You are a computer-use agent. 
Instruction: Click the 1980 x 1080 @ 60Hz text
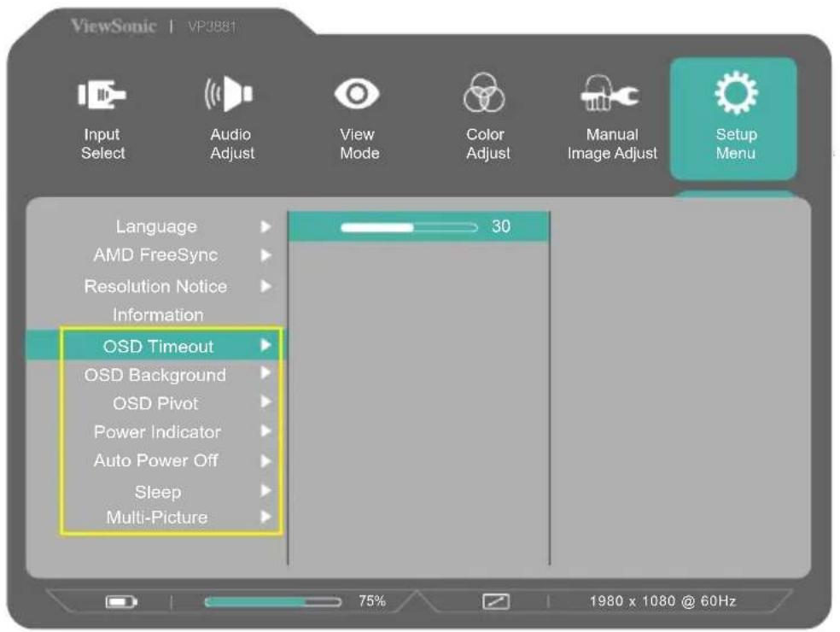(662, 601)
